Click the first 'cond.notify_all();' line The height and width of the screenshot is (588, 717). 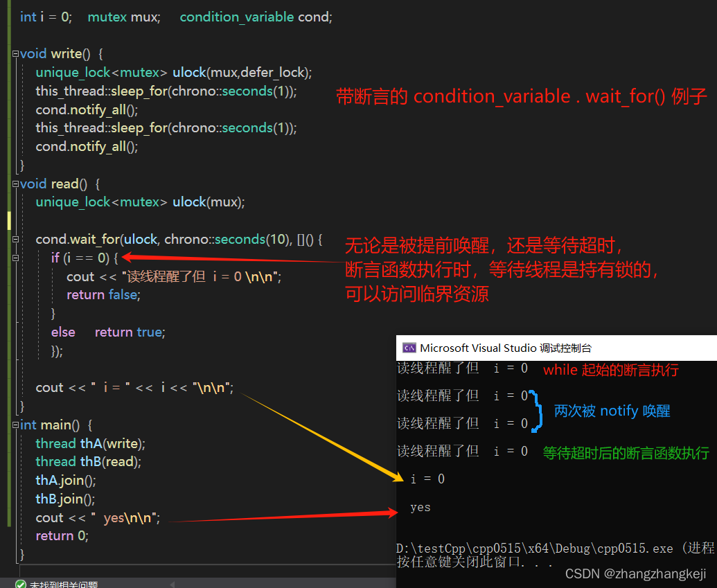(87, 109)
